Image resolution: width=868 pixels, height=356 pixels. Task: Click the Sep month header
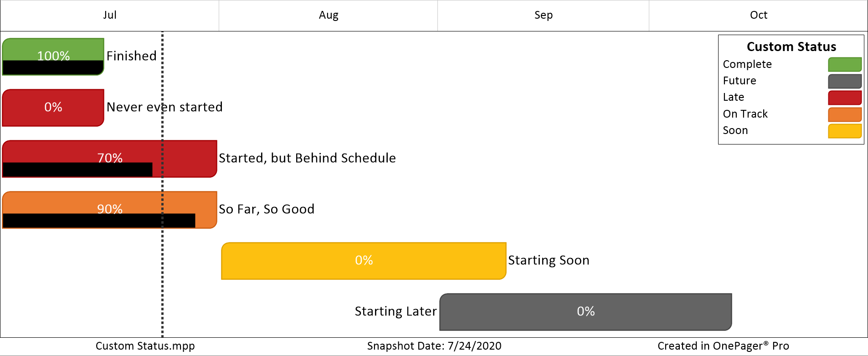point(544,15)
